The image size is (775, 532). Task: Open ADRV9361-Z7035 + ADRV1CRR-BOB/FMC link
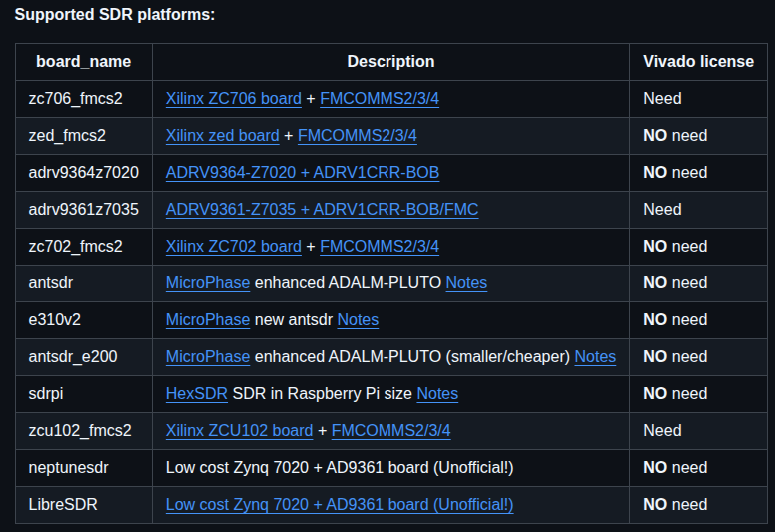[x=323, y=210]
